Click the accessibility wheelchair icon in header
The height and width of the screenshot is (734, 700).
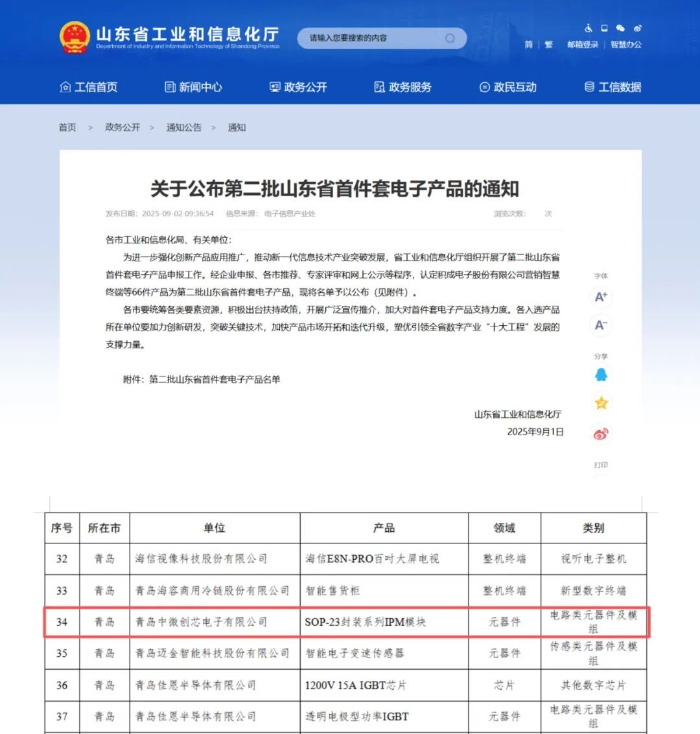click(589, 29)
